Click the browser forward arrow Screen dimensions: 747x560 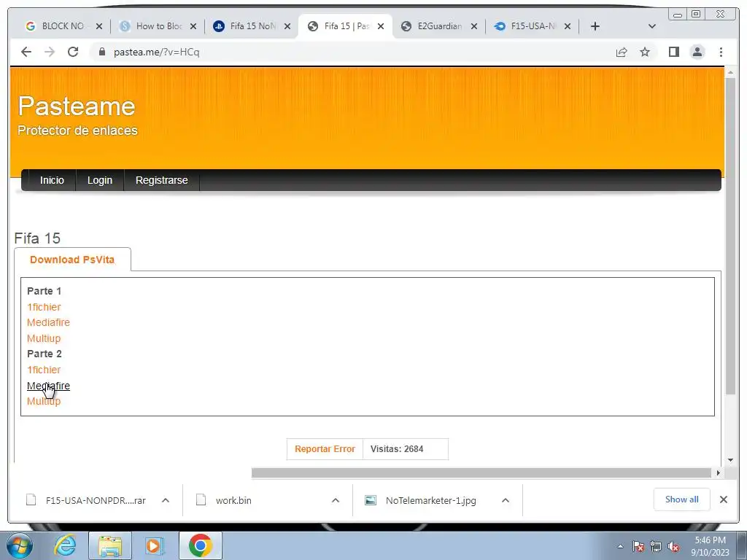(50, 52)
